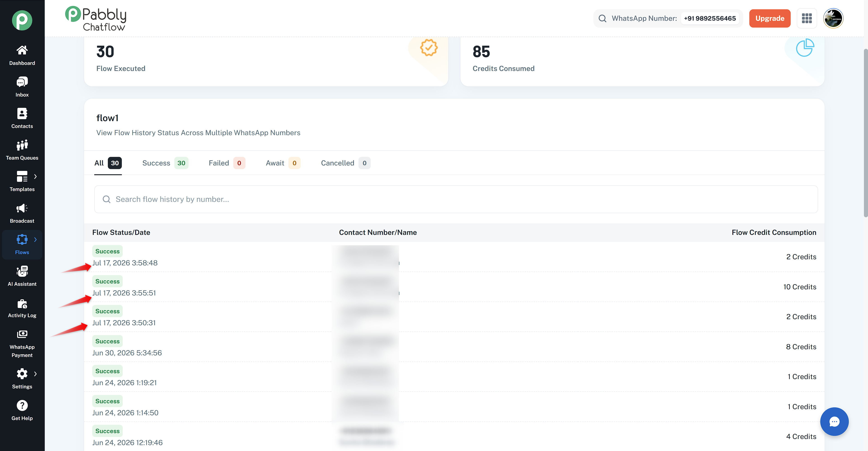This screenshot has width=868, height=451.
Task: Click the Get Help question icon
Action: click(x=22, y=406)
